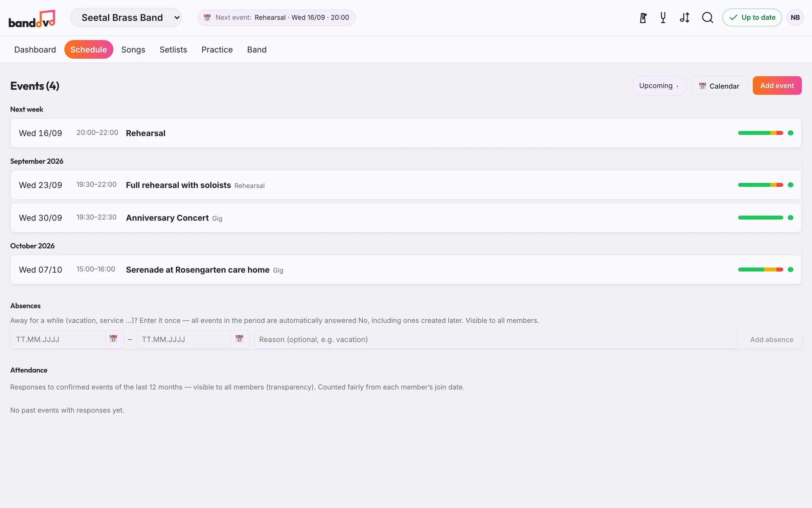Click the status dot for Full rehearsal with soloists
This screenshot has width=812, height=508.
(790, 185)
